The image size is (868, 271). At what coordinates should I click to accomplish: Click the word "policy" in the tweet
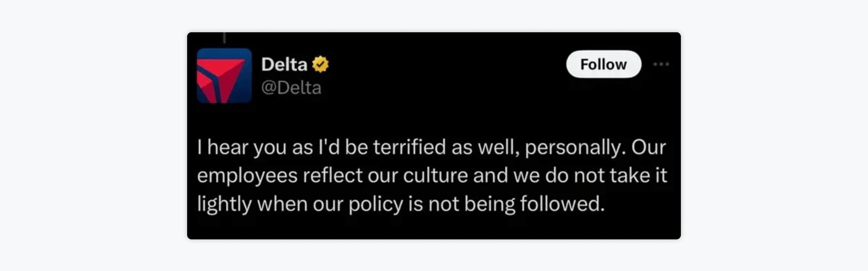pos(375,204)
